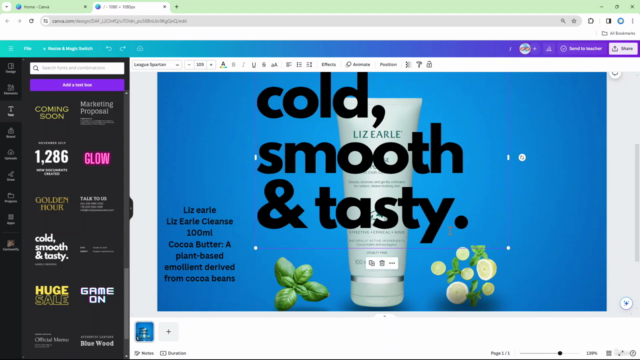Choose GAME ON font combination
The height and width of the screenshot is (360, 640).
point(97,295)
